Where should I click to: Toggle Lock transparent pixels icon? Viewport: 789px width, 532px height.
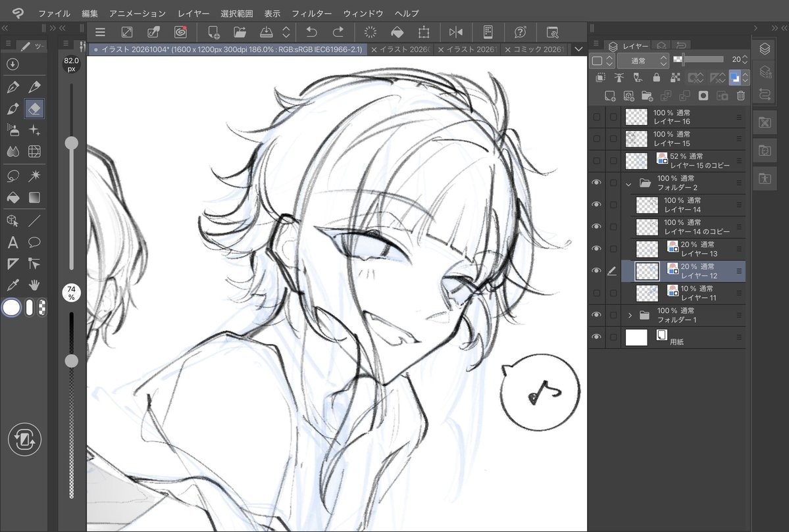[x=674, y=78]
